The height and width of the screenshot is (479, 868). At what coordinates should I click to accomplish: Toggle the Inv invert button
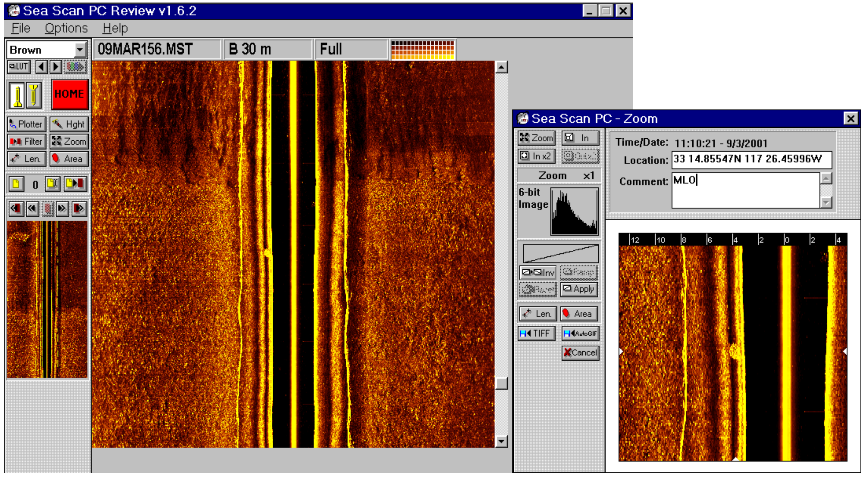pyautogui.click(x=538, y=272)
